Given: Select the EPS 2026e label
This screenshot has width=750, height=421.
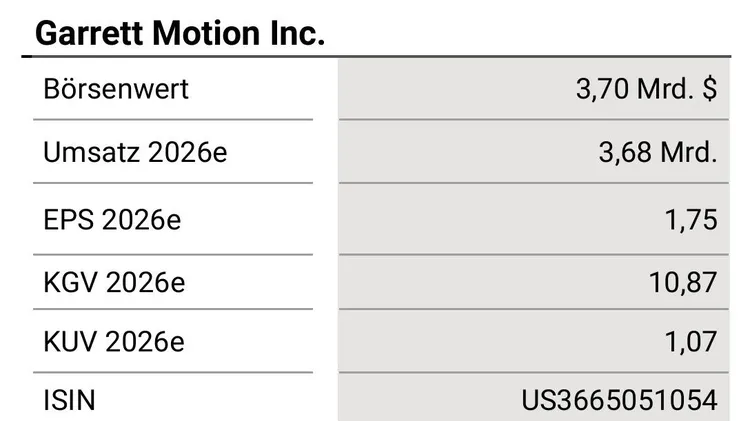Looking at the screenshot, I should point(112,220).
